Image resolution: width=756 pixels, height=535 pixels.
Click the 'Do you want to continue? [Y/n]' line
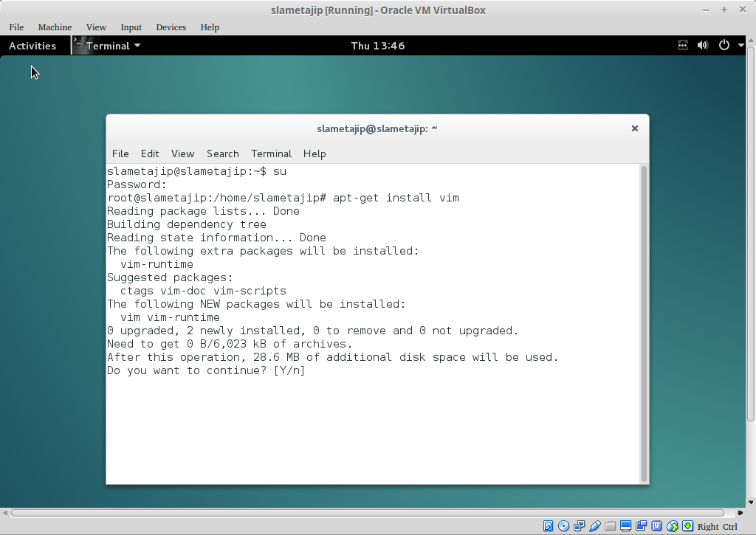206,370
